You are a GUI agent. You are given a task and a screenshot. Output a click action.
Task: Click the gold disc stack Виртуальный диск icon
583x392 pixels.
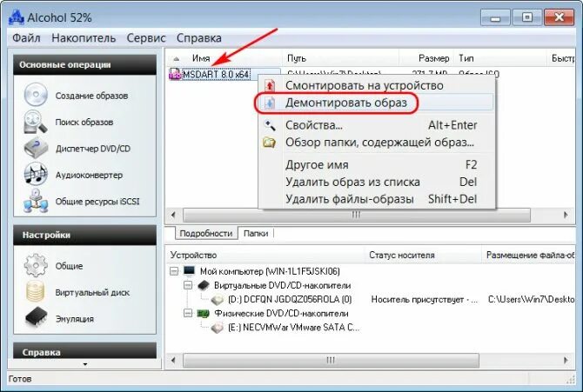[36, 292]
